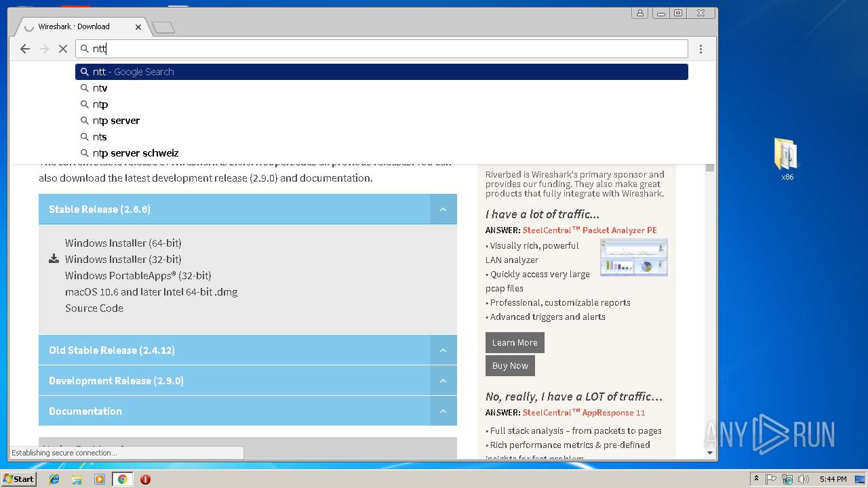The image size is (868, 488).
Task: Open the Source Code download link
Action: (94, 308)
